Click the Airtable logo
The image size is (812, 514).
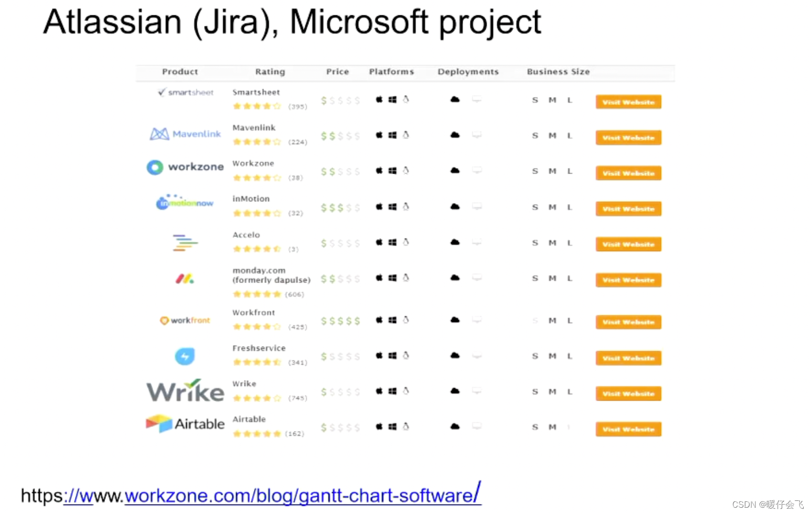[185, 423]
